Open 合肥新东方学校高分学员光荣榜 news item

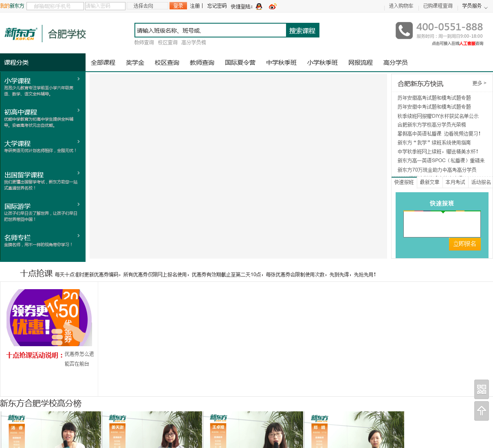432,125
